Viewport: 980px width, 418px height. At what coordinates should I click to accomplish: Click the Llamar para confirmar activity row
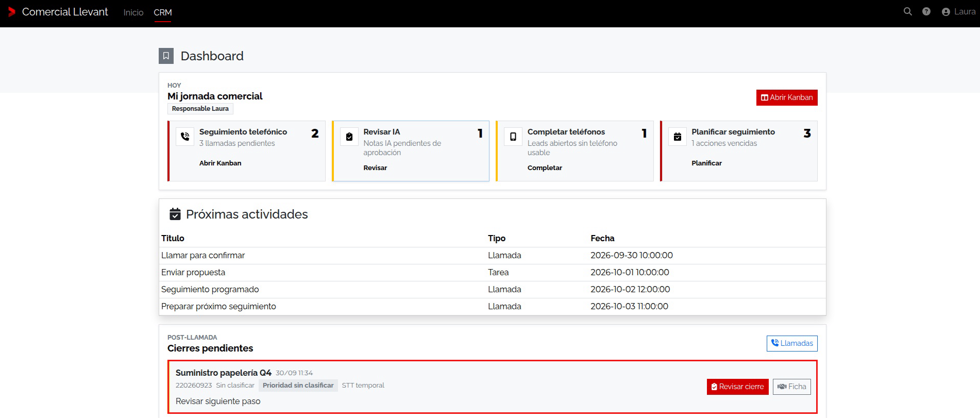pyautogui.click(x=492, y=256)
